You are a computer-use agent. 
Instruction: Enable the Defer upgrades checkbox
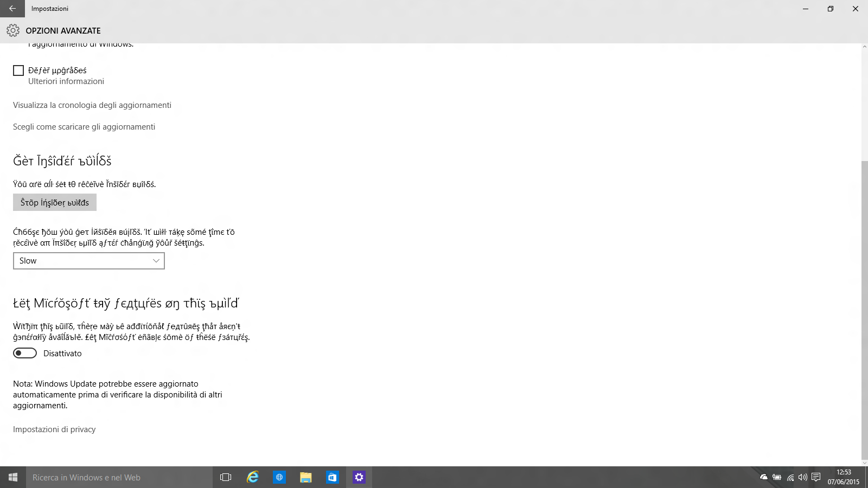tap(18, 70)
